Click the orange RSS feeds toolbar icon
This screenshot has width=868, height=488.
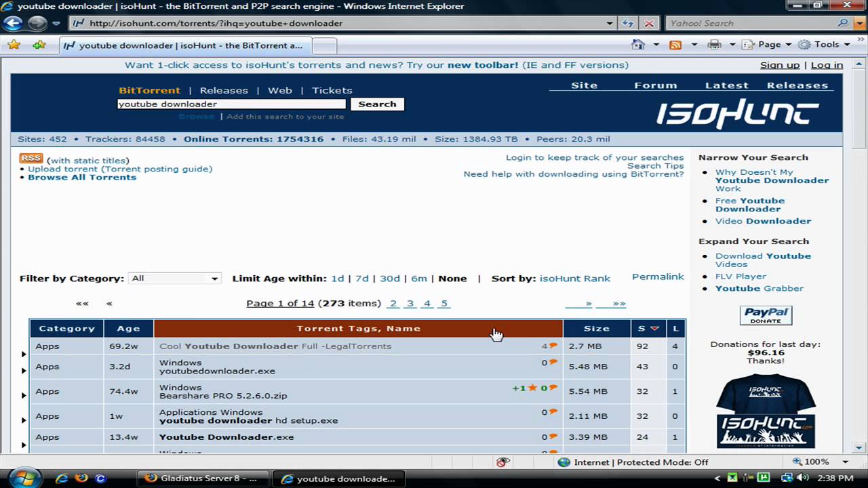coord(675,45)
